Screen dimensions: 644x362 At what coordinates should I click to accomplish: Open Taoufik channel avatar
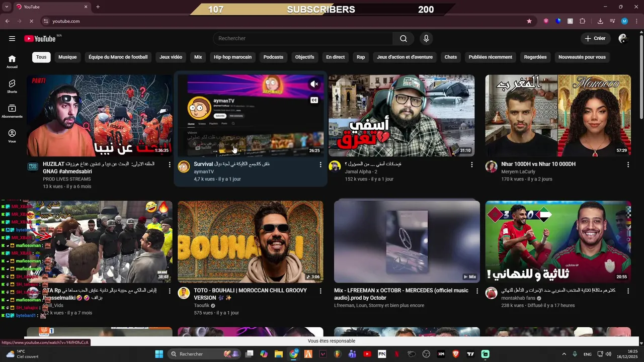point(184,293)
